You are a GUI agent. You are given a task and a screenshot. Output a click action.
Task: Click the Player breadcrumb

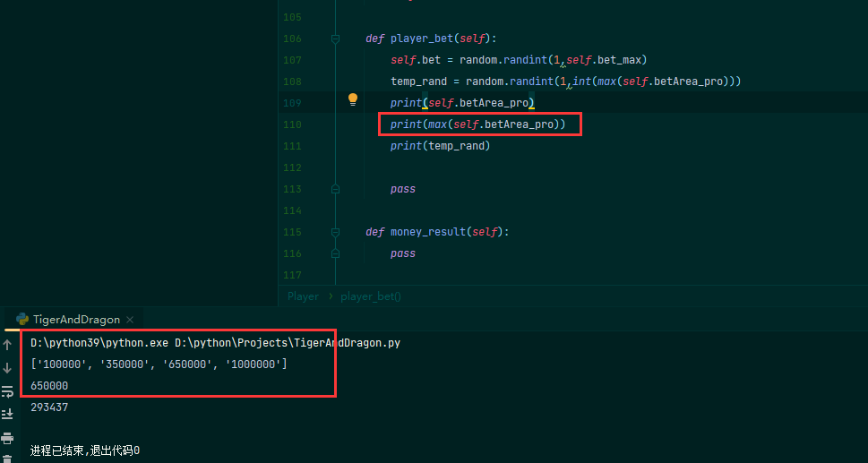(303, 296)
